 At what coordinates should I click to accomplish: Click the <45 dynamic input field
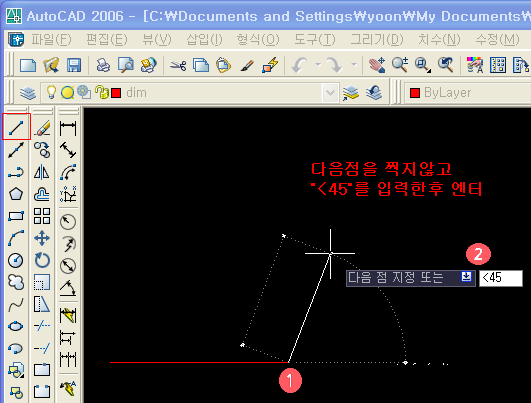point(501,278)
